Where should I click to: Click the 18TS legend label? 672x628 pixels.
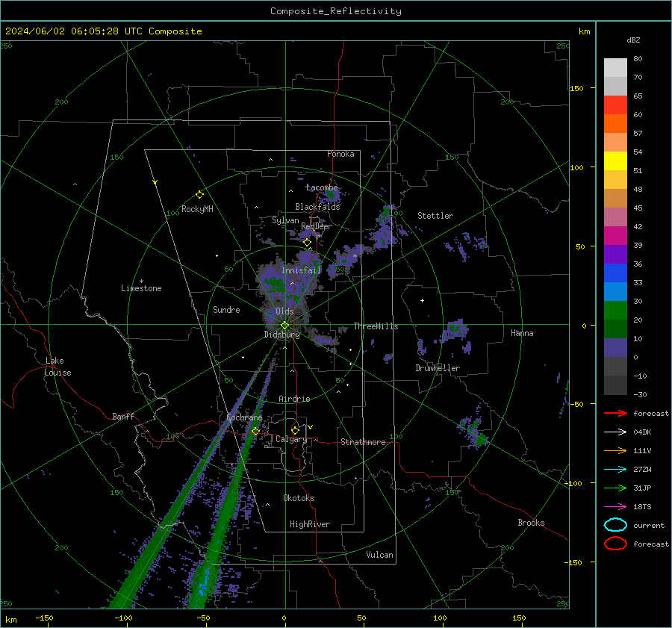point(642,507)
